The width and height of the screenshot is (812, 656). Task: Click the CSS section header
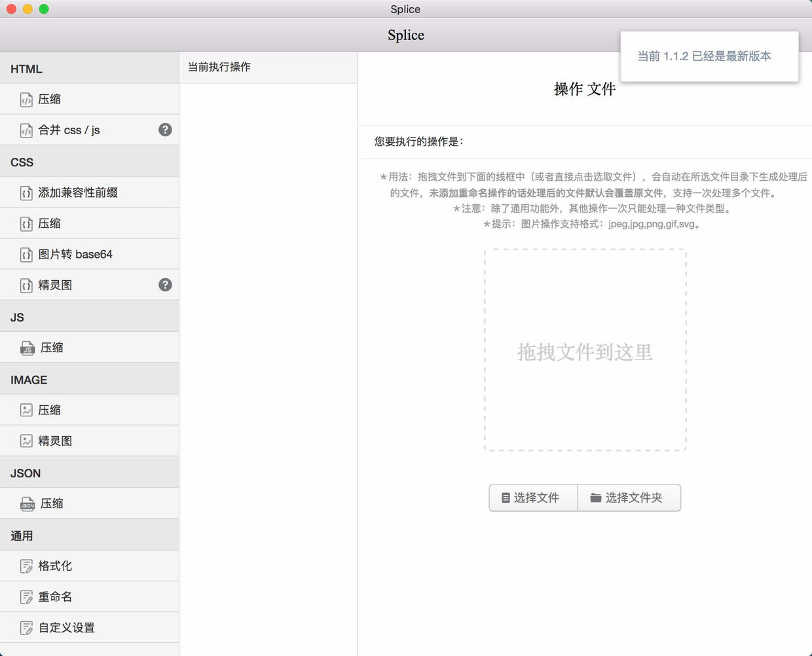tap(89, 162)
